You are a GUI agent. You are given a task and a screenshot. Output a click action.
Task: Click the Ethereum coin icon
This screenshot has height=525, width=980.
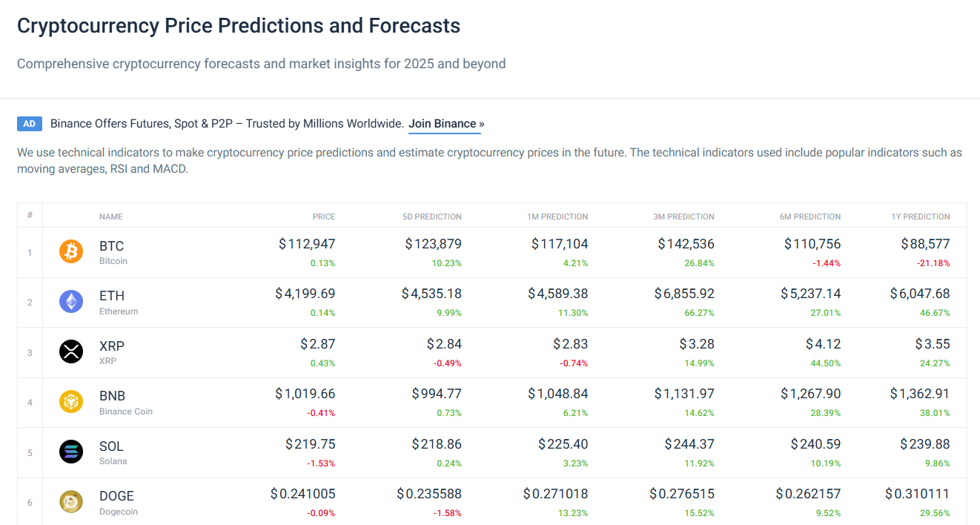click(71, 302)
